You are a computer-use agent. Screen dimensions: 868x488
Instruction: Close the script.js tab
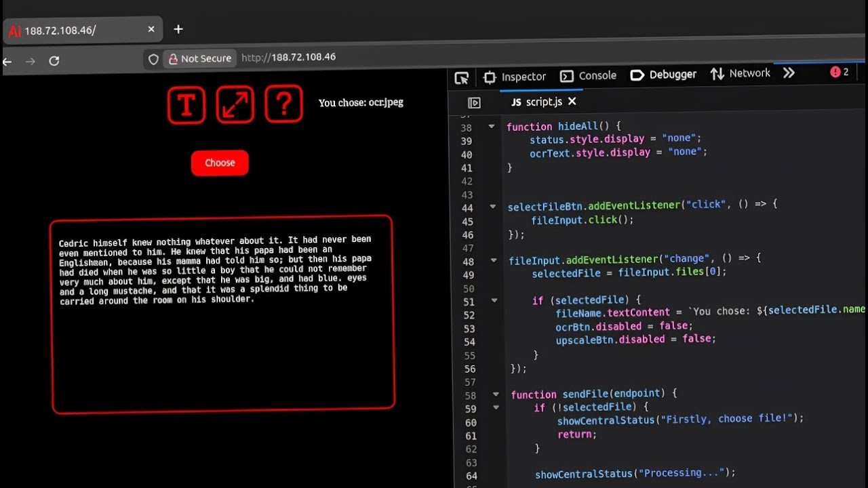click(x=572, y=101)
